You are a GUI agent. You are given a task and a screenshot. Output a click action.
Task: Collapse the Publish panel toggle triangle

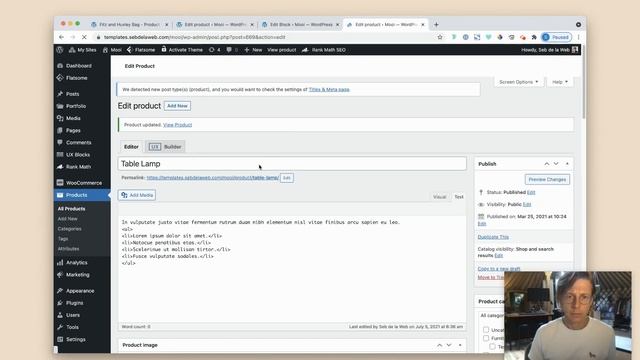tap(567, 164)
